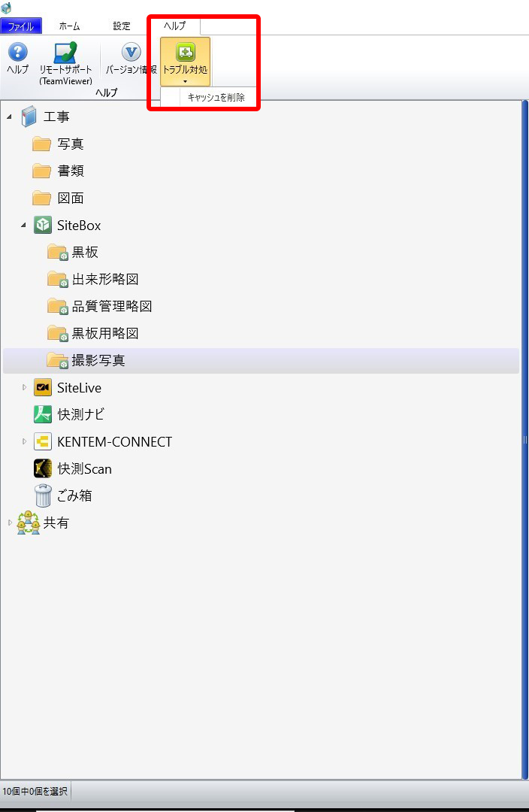
Task: Click the KENTEM-CONNECT yellow icon
Action: click(x=42, y=442)
